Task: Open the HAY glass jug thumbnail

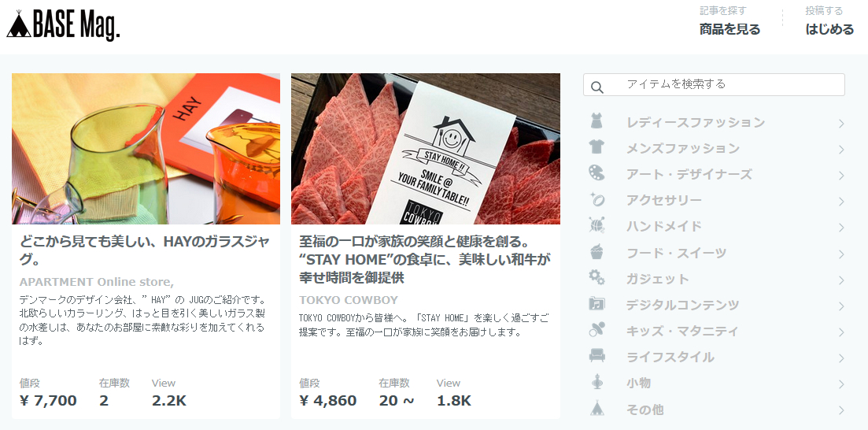Action: 146,149
